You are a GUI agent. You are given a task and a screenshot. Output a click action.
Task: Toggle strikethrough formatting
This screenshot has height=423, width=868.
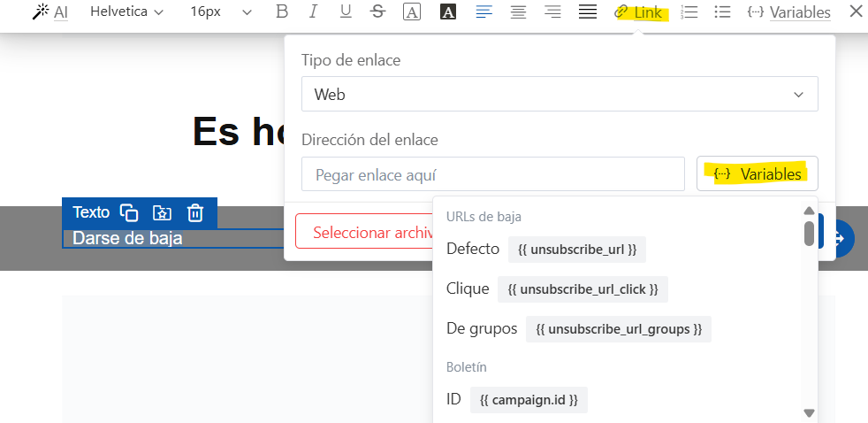(x=378, y=12)
